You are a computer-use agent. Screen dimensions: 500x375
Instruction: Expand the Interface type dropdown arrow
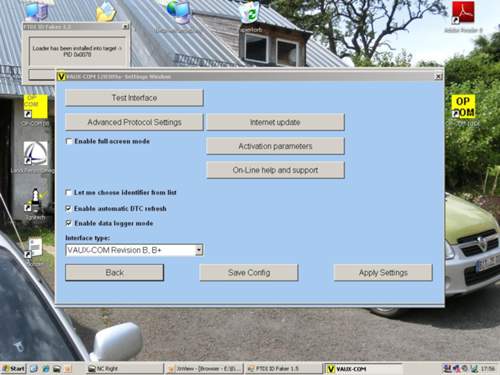(x=199, y=250)
